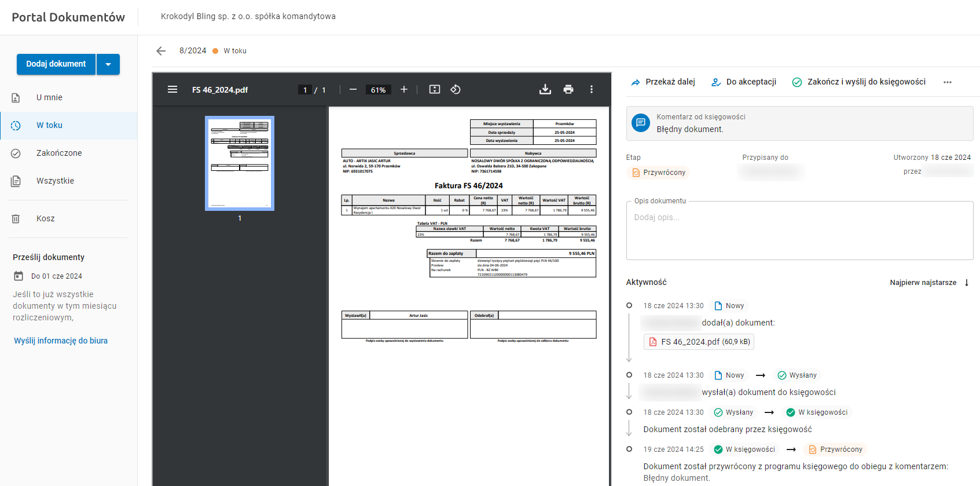The width and height of the screenshot is (980, 486).
Task: Open the U mnie section
Action: 49,97
